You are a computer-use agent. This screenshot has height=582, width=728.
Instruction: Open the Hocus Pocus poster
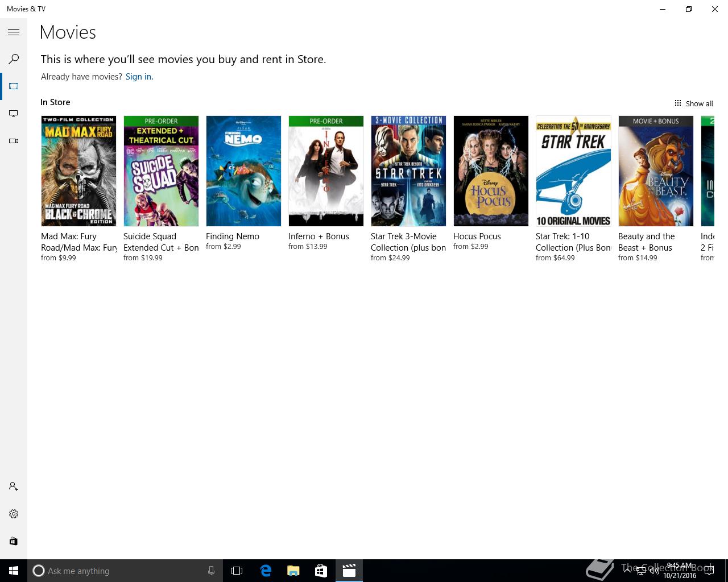(491, 171)
